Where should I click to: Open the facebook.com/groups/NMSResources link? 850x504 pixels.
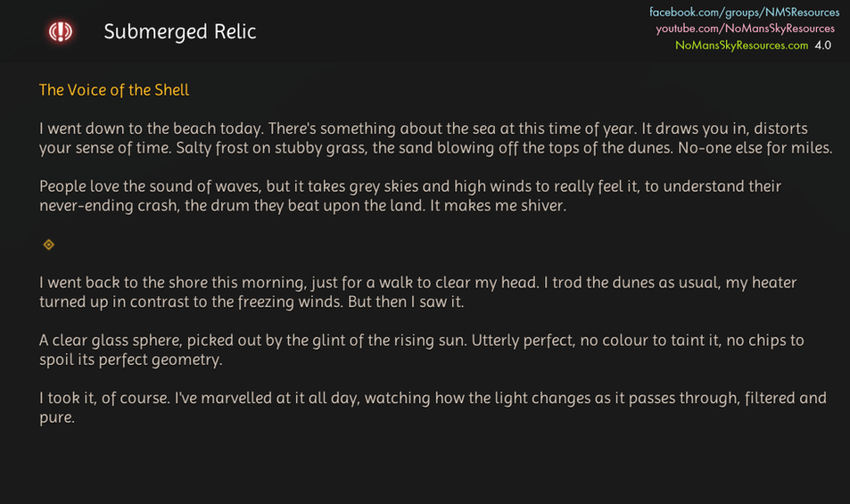744,12
